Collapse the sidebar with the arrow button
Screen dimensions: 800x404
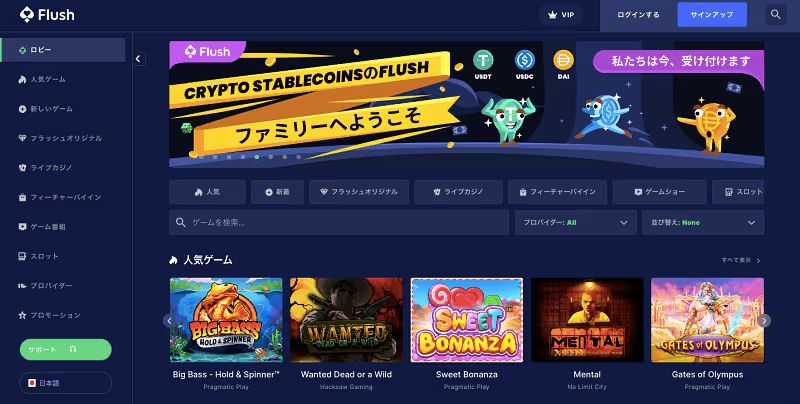click(x=138, y=59)
